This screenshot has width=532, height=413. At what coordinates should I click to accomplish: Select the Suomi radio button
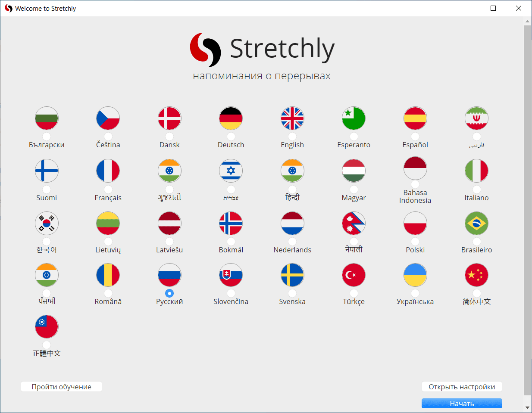47,189
